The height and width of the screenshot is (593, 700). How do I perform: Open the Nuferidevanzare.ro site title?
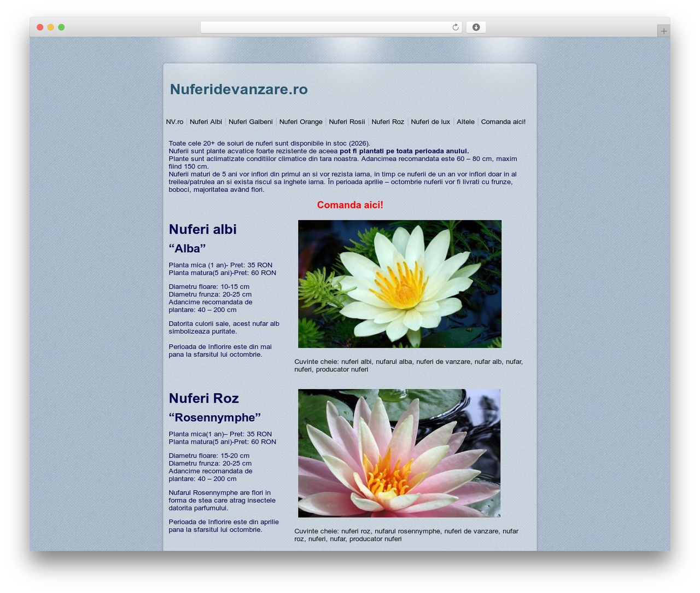click(x=238, y=89)
